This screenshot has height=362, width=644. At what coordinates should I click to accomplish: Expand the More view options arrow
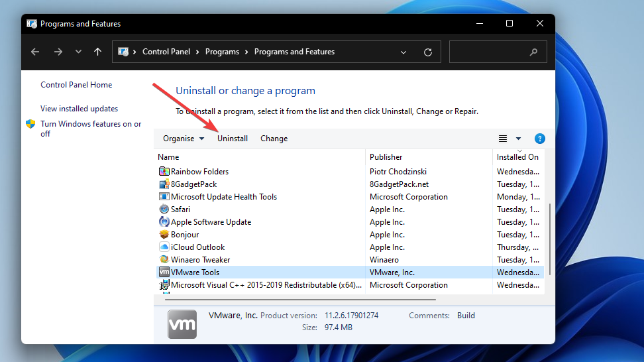[518, 139]
